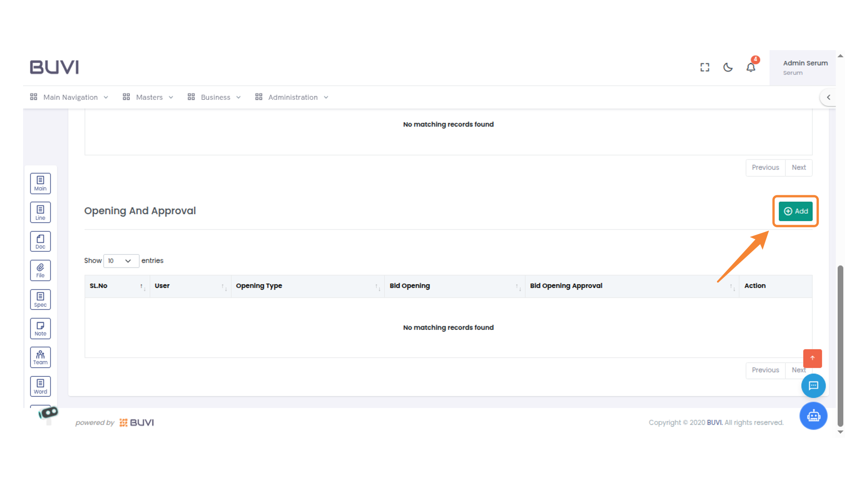Open the Main sidebar section icon
The height and width of the screenshot is (488, 868).
click(40, 183)
